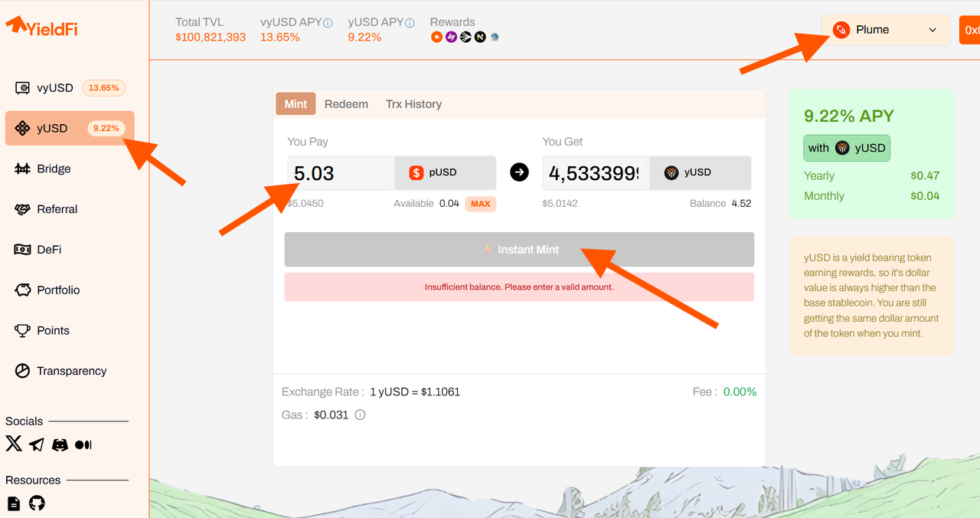
Task: Click the exchange rate text '1 yUSD = $1.1061'
Action: click(414, 392)
